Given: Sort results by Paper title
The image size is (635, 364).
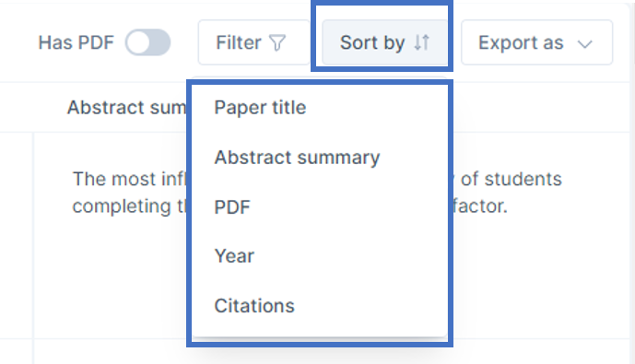Looking at the screenshot, I should click(x=320, y=108).
